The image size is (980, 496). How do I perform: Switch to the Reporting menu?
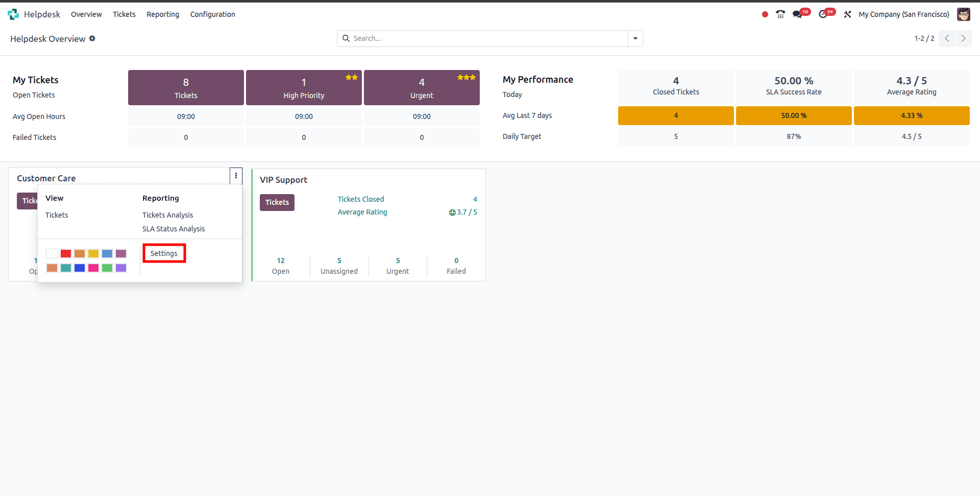pyautogui.click(x=162, y=14)
